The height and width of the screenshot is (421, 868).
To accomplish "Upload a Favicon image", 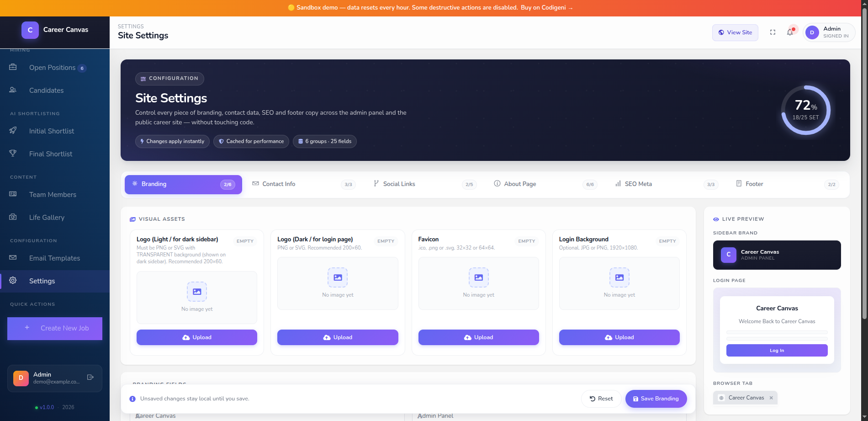I will click(478, 337).
